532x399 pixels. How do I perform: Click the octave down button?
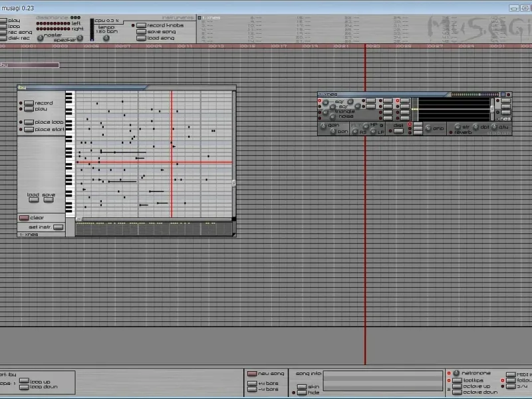pyautogui.click(x=458, y=392)
